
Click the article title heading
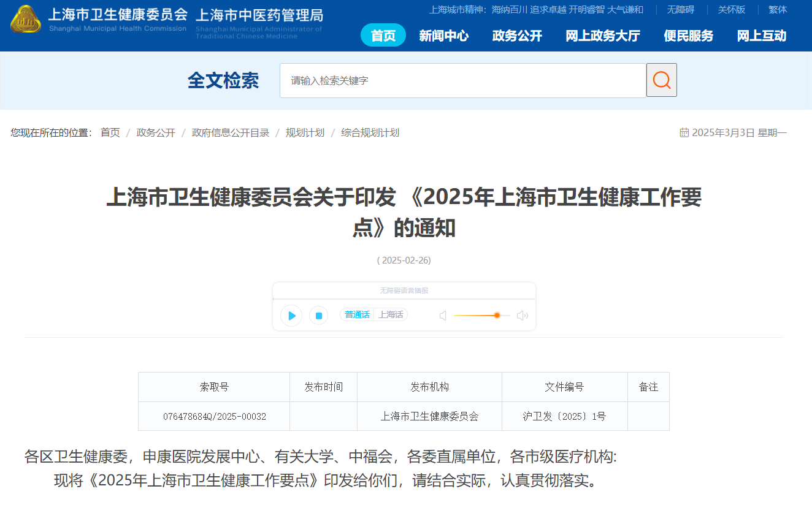[404, 213]
